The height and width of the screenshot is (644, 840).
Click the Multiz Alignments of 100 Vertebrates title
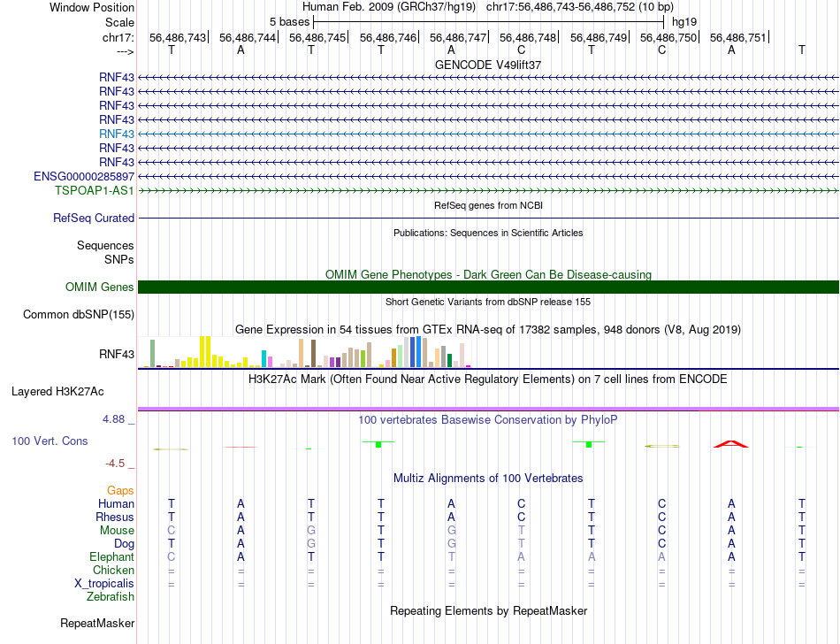488,478
